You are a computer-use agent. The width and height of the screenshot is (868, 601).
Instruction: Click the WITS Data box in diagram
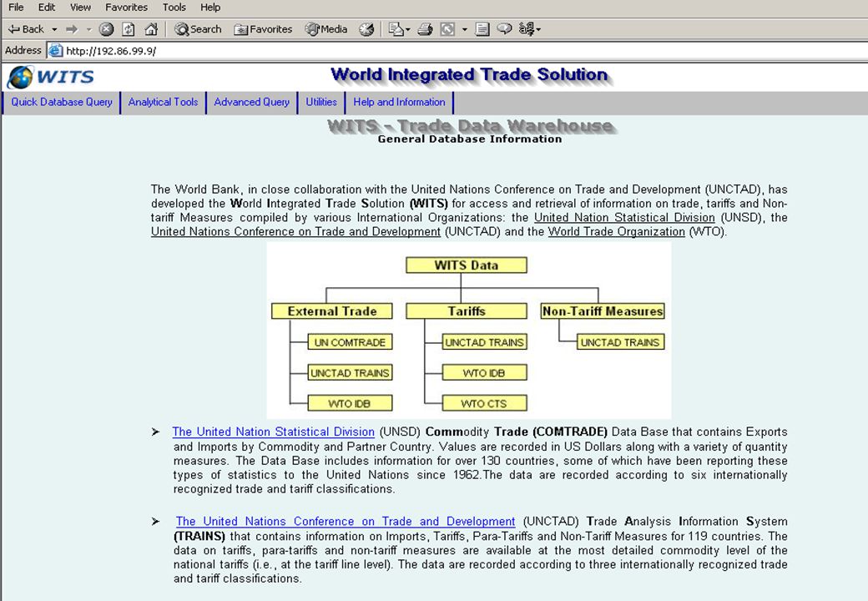(x=466, y=265)
